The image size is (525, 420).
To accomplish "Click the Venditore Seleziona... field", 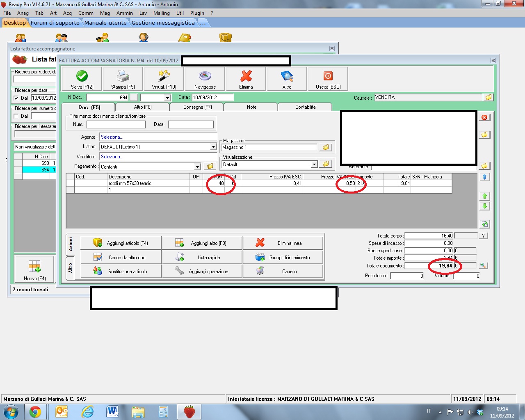I will coord(158,157).
